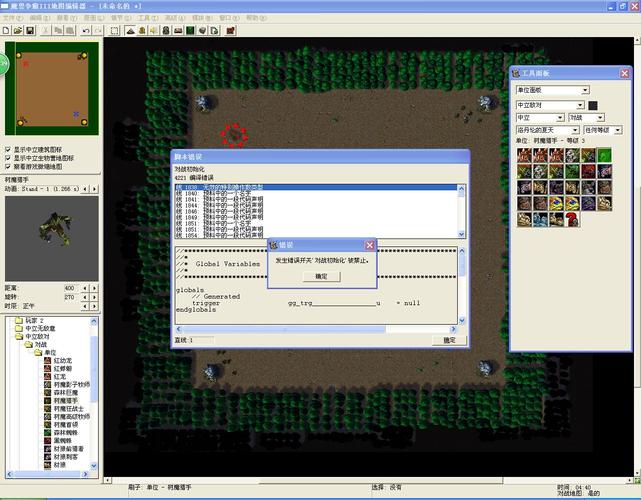Image resolution: width=641 pixels, height=500 pixels.
Task: Select the light blue unit in palette bottom row
Action: [x=540, y=220]
